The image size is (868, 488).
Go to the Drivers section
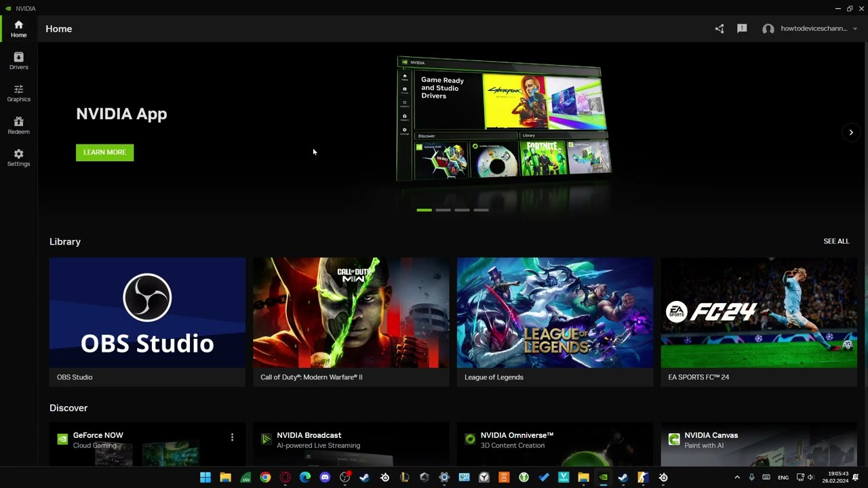pos(18,61)
